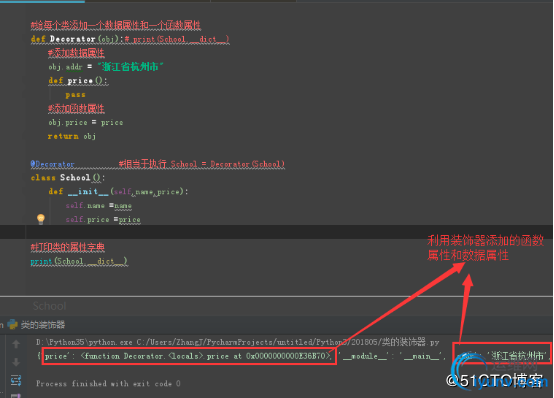Click the #添加数据属性 comment

[76, 53]
